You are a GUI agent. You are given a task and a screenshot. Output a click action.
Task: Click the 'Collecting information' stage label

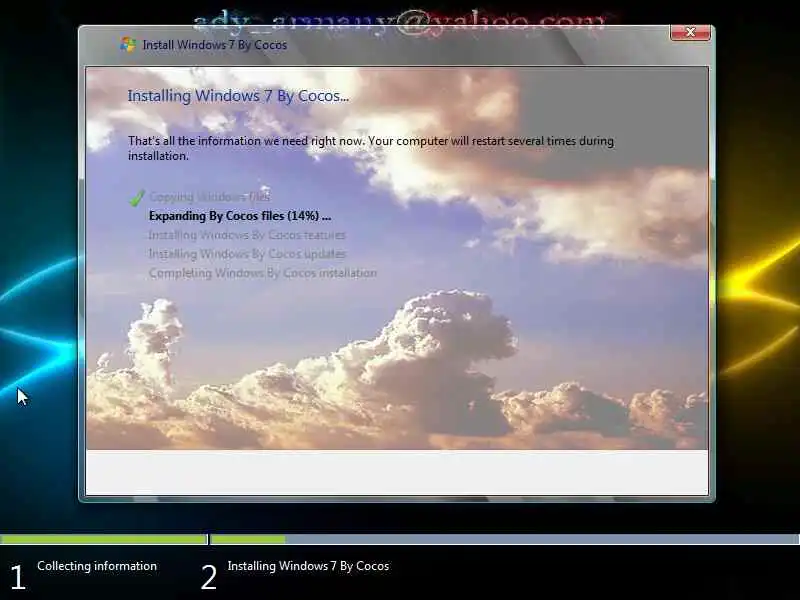click(x=97, y=566)
